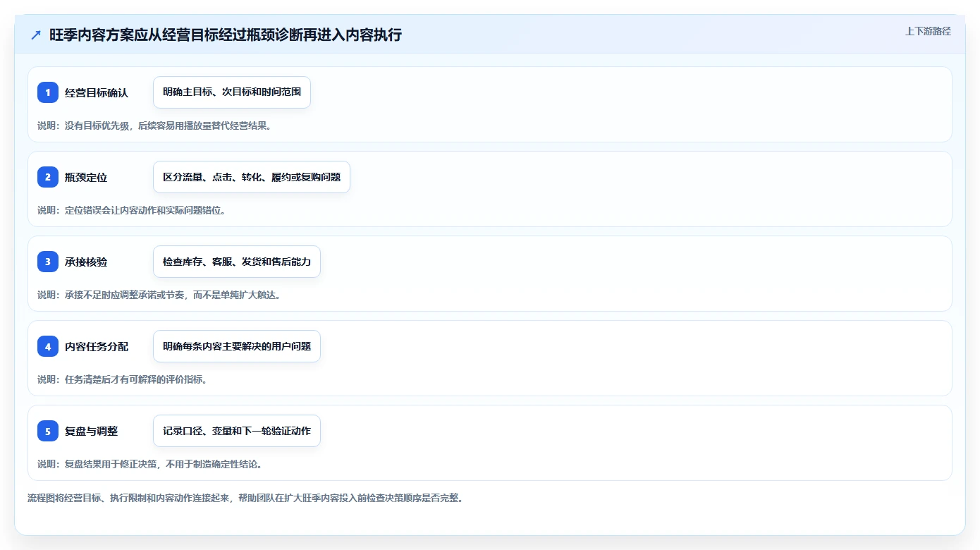980x550 pixels.
Task: Click the note 任务清楚后才有可解释的评价指标
Action: click(122, 379)
